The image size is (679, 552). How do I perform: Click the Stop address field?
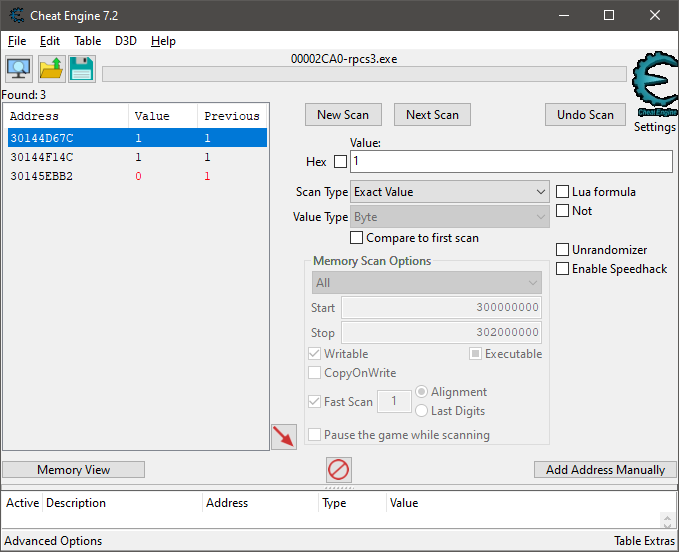[441, 332]
